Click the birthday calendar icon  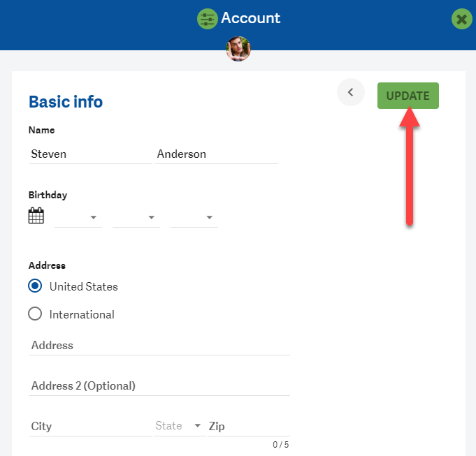pos(36,216)
